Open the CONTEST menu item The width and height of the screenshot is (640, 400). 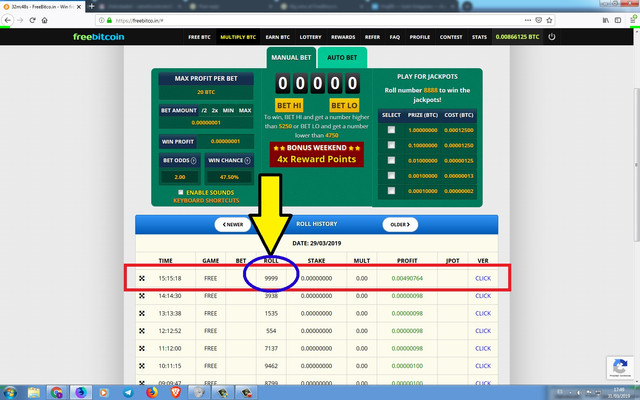(x=451, y=37)
